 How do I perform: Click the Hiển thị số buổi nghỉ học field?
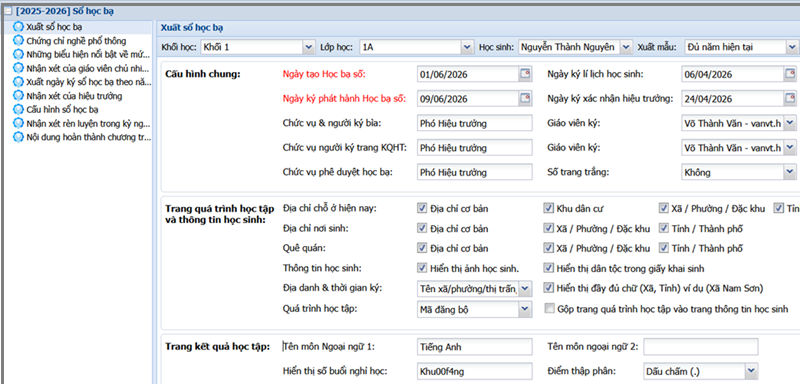coord(474,371)
